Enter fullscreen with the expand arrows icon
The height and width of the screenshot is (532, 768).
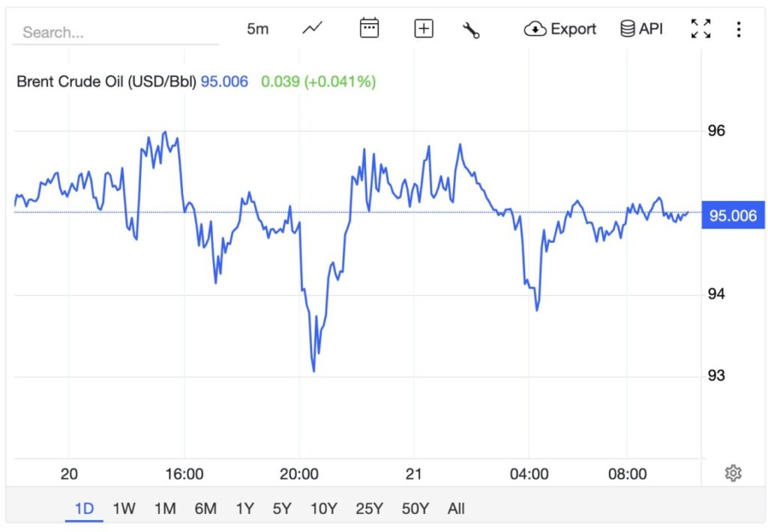point(700,28)
